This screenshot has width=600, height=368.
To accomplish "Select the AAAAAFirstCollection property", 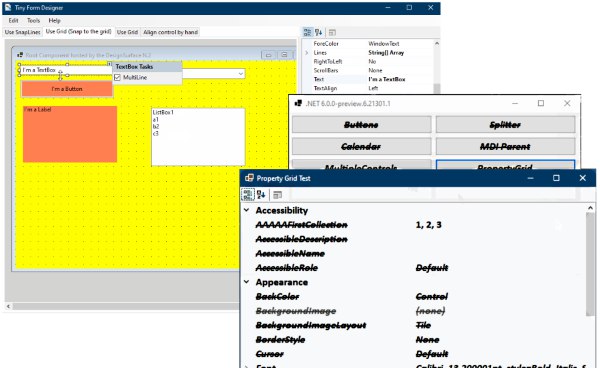I will pos(302,225).
